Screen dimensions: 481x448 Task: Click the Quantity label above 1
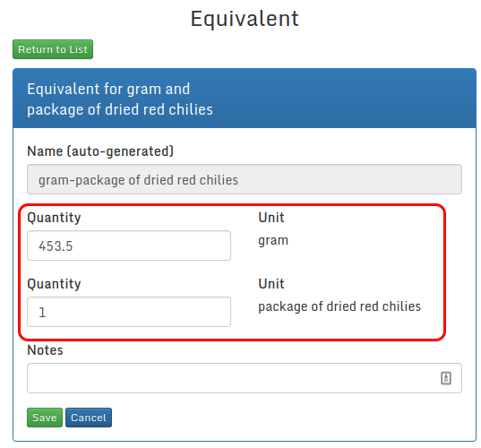[x=54, y=284]
